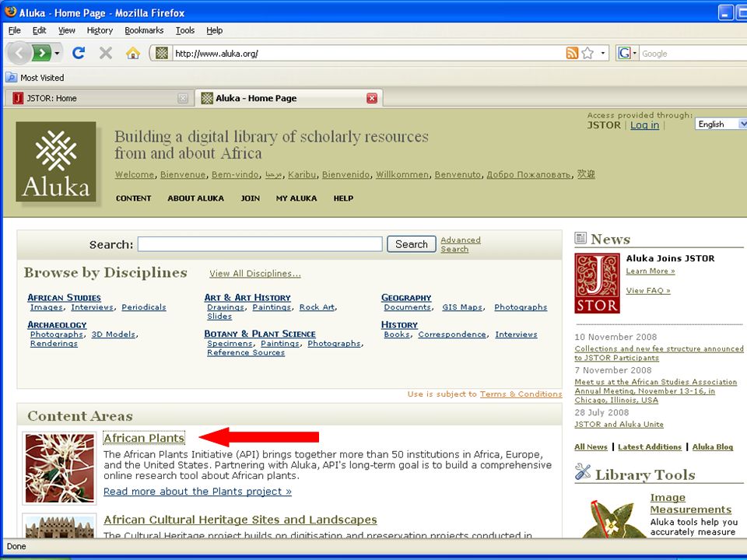This screenshot has width=747, height=560.
Task: Click the African Plants thumbnail image
Action: coord(60,468)
